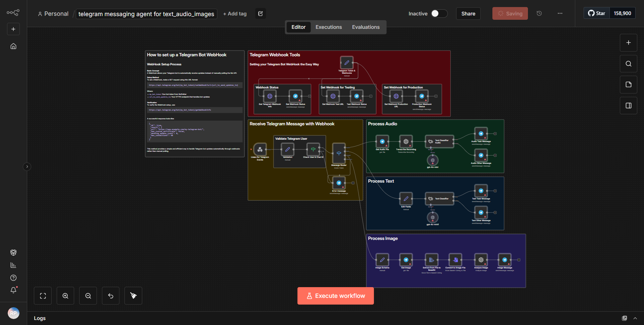Select the Text Classifier Audio node
Viewport: 644px width, 325px height.
coord(439,141)
